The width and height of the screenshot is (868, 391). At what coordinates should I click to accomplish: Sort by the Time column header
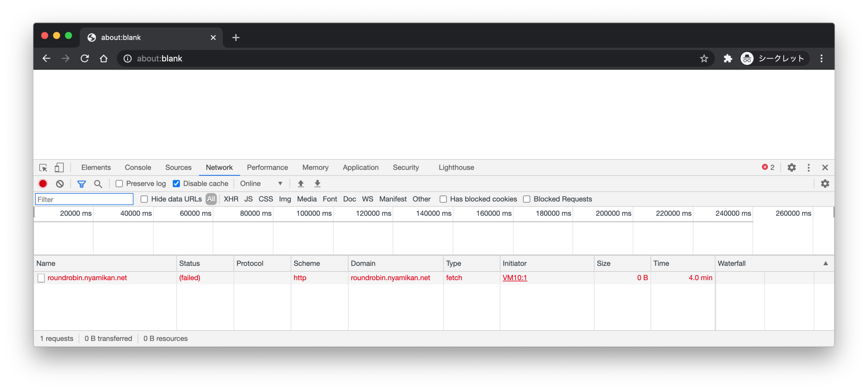click(x=682, y=263)
